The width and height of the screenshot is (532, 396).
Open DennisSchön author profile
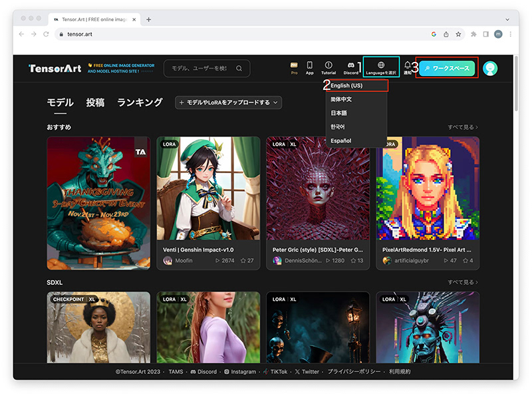click(297, 260)
